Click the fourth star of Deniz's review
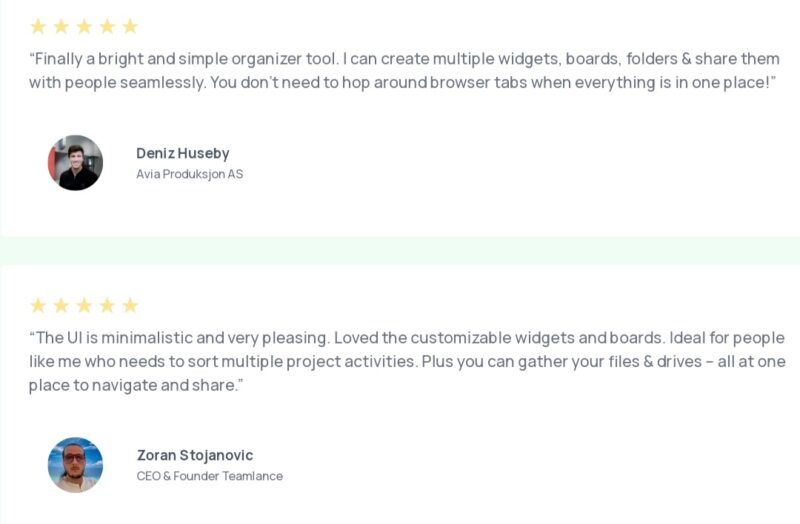Viewport: 800px width, 524px height. point(107,26)
